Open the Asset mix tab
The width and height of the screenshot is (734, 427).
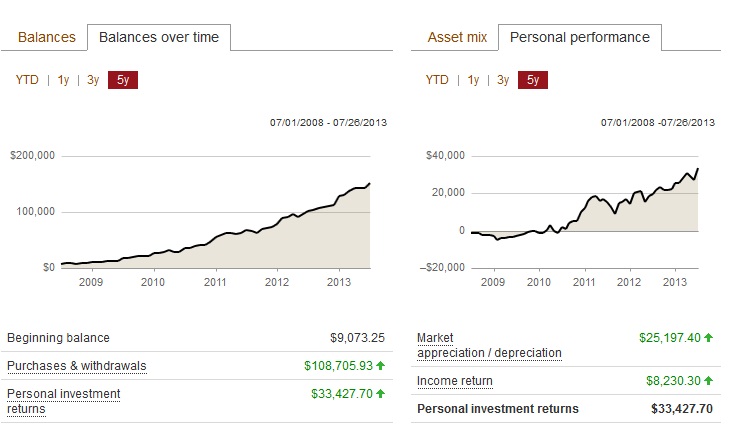click(457, 37)
